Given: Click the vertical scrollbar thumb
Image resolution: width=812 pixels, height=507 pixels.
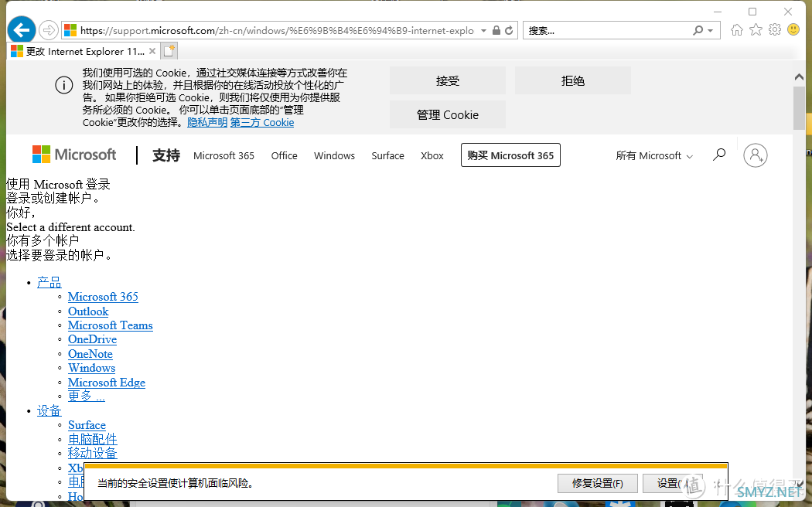Looking at the screenshot, I should tap(799, 107).
